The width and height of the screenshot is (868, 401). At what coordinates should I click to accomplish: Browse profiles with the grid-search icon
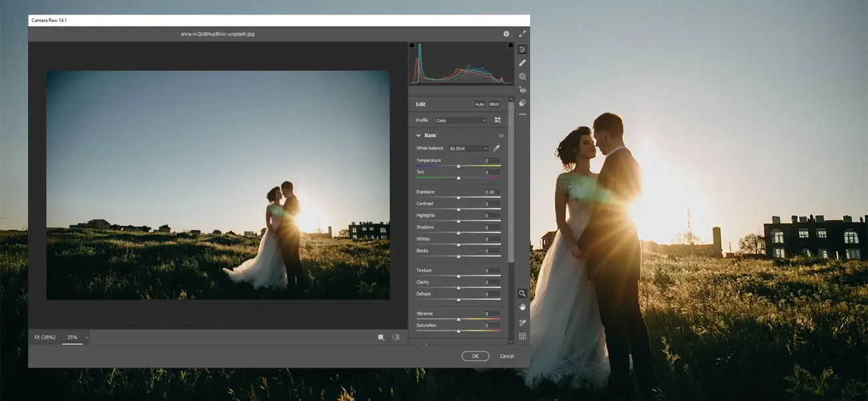coord(497,120)
